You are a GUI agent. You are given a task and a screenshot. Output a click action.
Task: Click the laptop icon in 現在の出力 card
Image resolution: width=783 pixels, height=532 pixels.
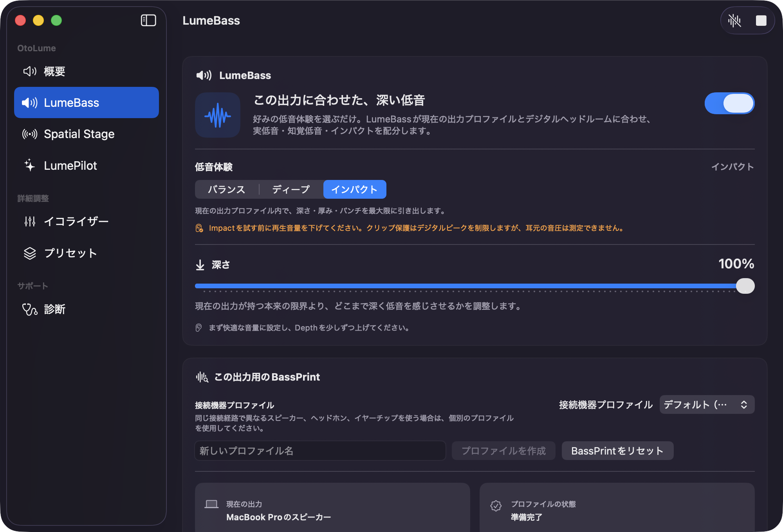click(x=211, y=504)
